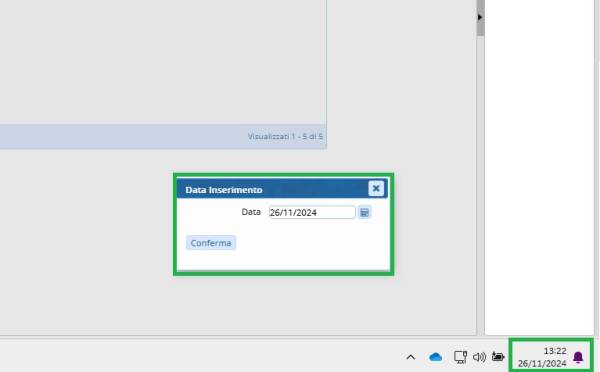Screen dimensions: 600x372
Task: Open the calendar date picker icon
Action: point(364,212)
